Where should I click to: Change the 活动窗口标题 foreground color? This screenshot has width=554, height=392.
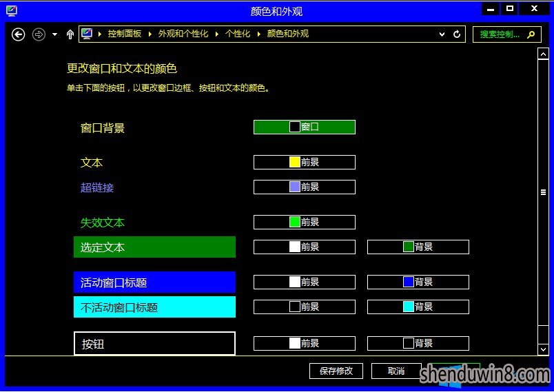[304, 282]
